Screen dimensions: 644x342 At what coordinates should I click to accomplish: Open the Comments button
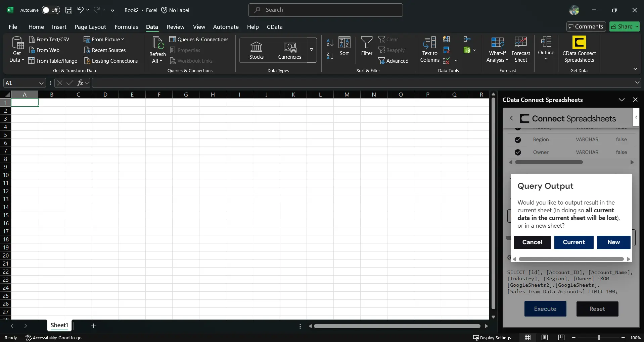click(x=586, y=26)
